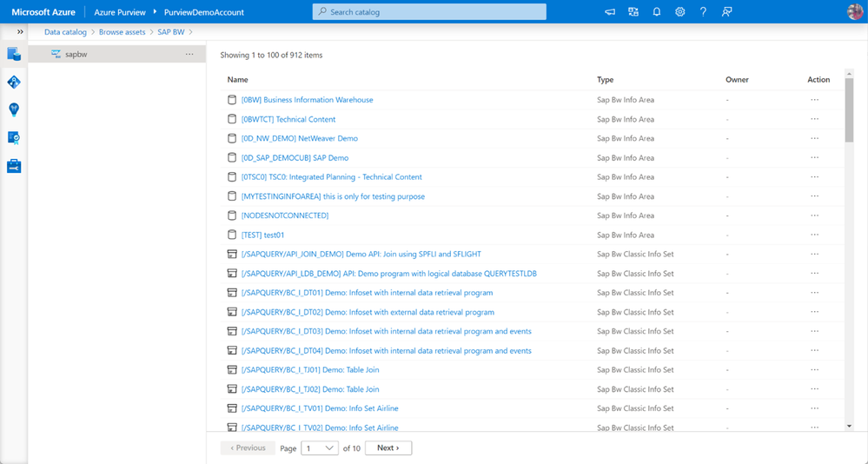Click the Azure Purview header title
This screenshot has height=464, width=868.
tap(120, 11)
